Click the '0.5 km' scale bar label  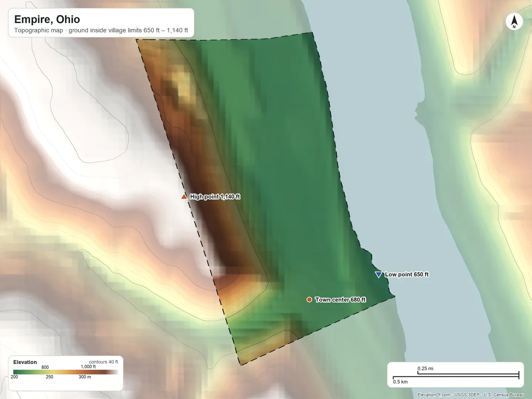coord(400,382)
